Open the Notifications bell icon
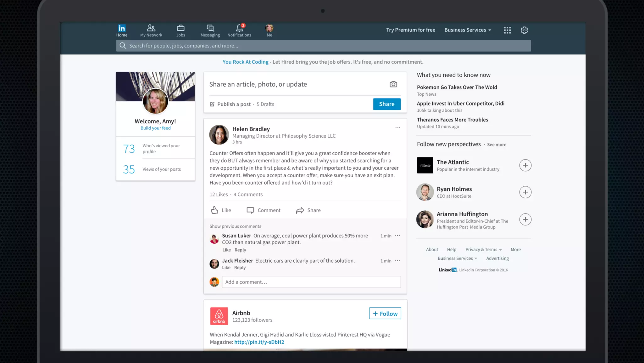 pyautogui.click(x=239, y=28)
